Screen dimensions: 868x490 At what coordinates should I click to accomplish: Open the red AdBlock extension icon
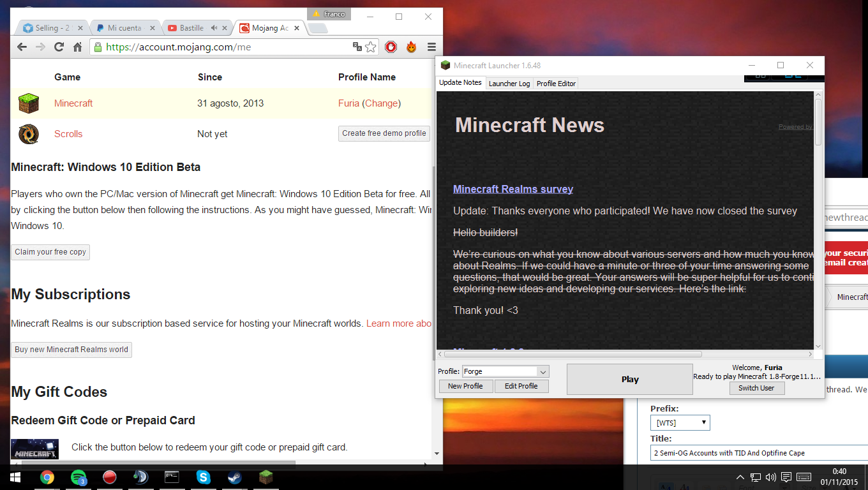tap(391, 47)
